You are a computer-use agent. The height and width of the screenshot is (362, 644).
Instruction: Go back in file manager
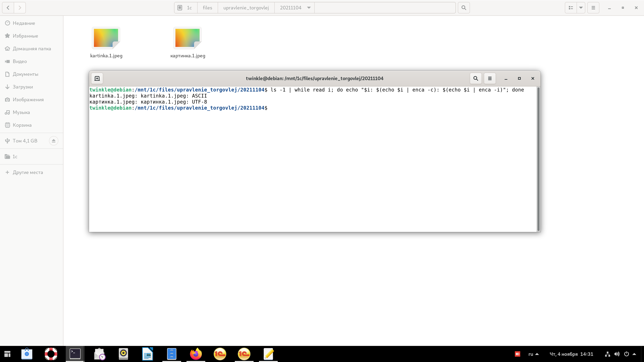pos(8,8)
